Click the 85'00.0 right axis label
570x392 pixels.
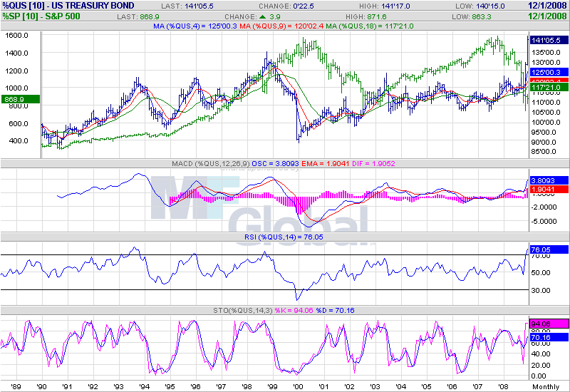point(544,152)
